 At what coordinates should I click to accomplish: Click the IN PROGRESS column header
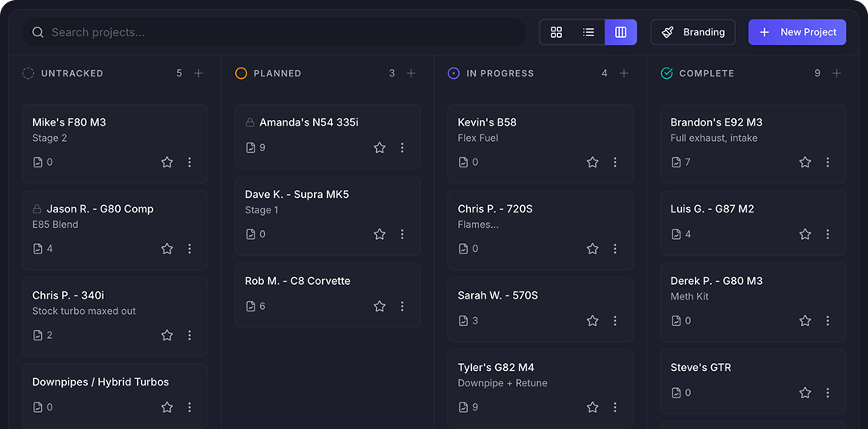[500, 73]
